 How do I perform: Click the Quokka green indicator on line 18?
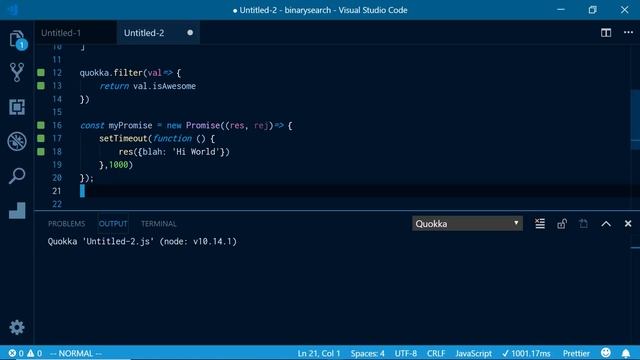click(41, 151)
